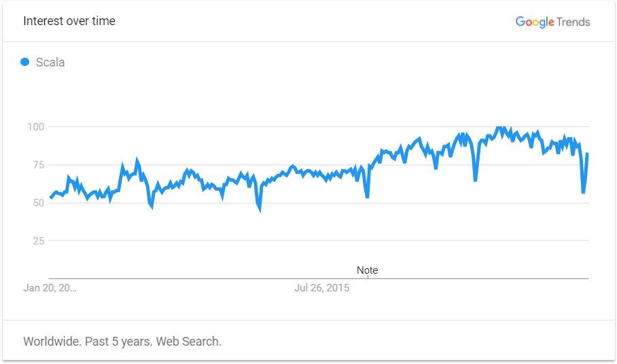Click the blue Scala legend dot
The height and width of the screenshot is (364, 617).
click(x=24, y=62)
